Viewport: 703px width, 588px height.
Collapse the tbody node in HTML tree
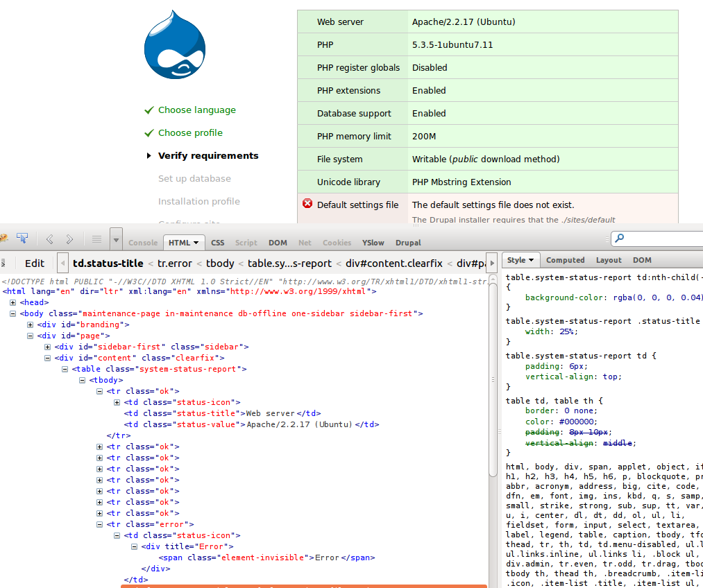point(82,380)
